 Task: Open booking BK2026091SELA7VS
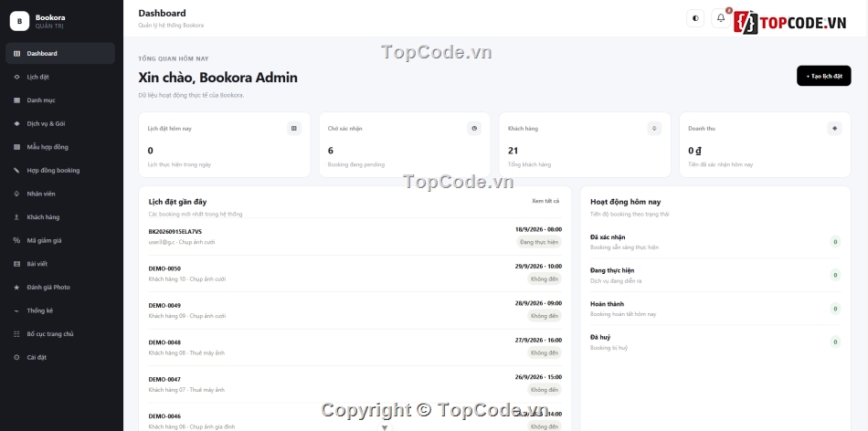click(x=355, y=237)
